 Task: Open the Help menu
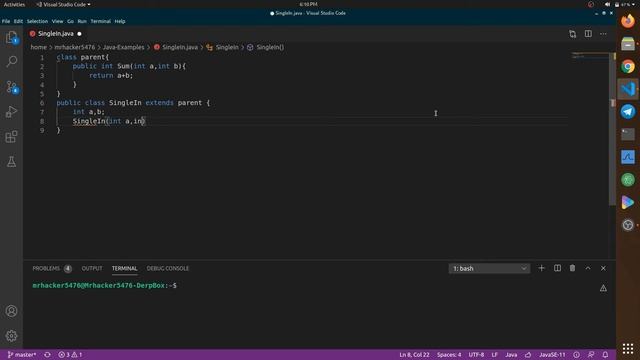[x=120, y=21]
